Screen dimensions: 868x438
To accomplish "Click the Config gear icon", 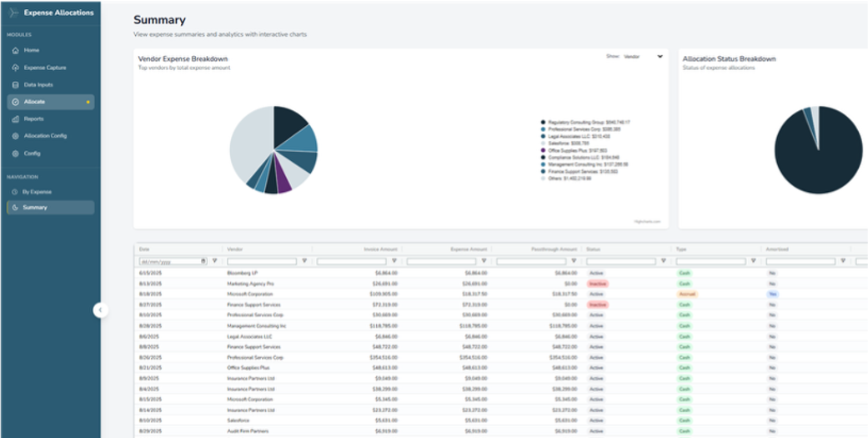I will pos(15,154).
